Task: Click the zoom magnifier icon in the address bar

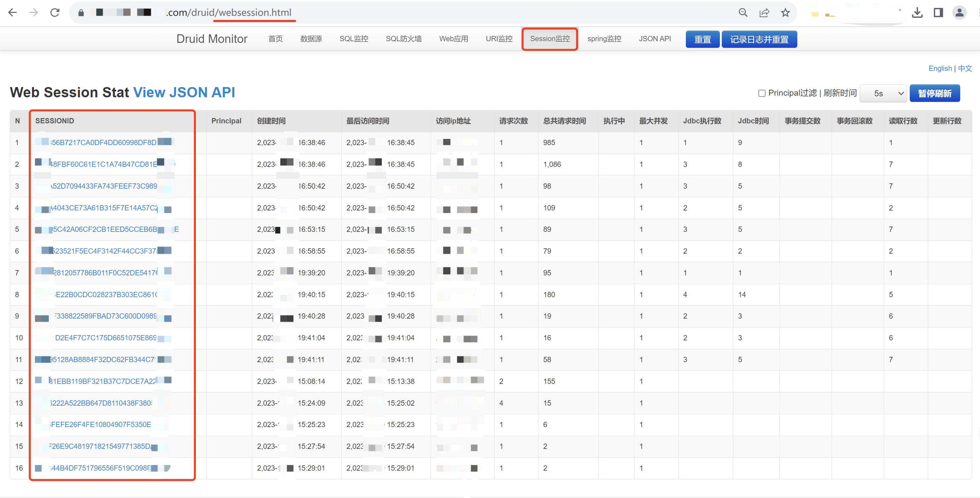Action: pos(743,13)
